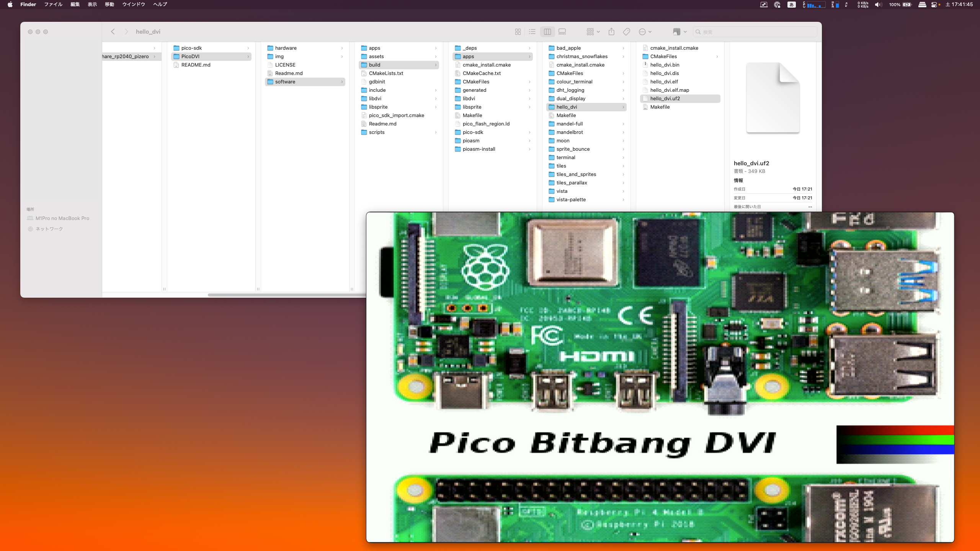The width and height of the screenshot is (980, 551).
Task: Select gallery view in Finder toolbar
Action: pyautogui.click(x=562, y=32)
